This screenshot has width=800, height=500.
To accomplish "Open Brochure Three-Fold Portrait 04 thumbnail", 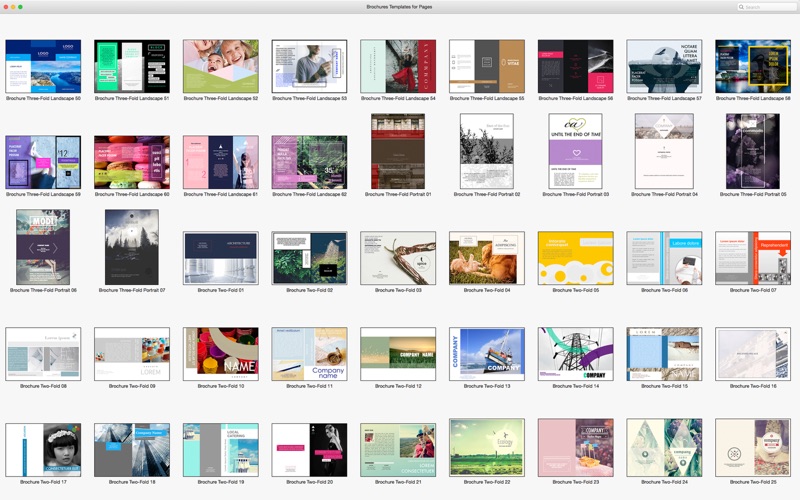I will pyautogui.click(x=664, y=152).
